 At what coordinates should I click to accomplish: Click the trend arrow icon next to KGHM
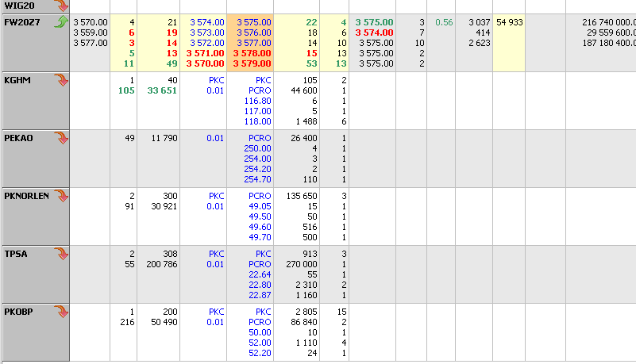60,80
